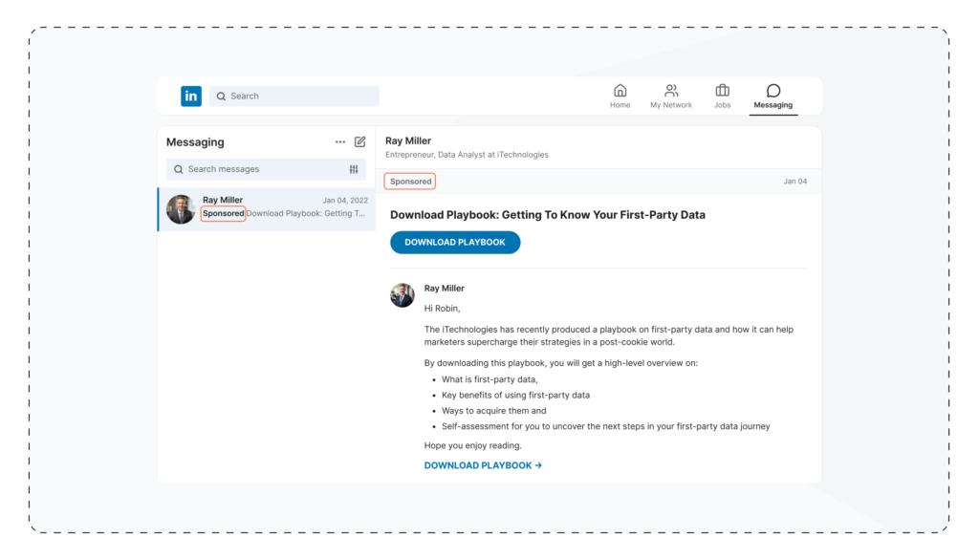Viewport: 979px width, 560px height.
Task: Open Ray Miller's name in conversation header
Action: 408,141
